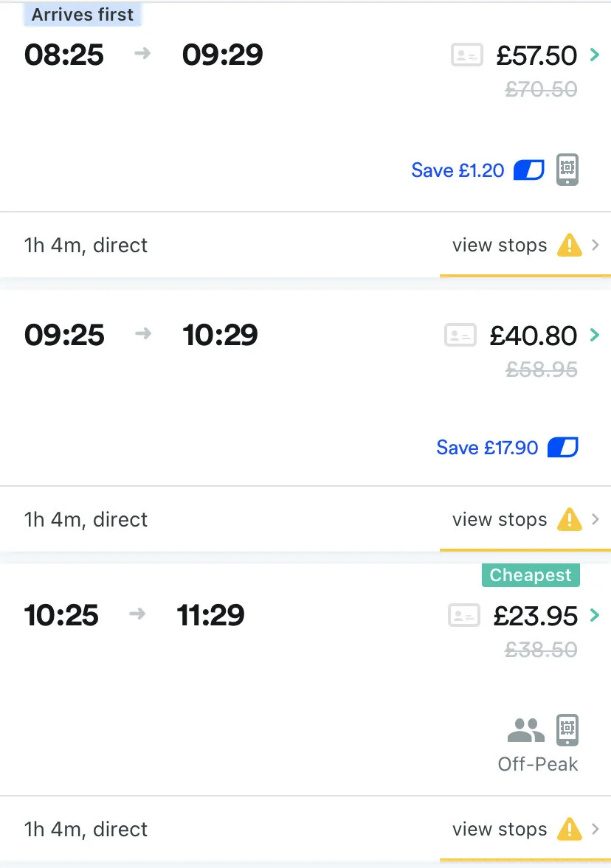Image resolution: width=611 pixels, height=868 pixels.
Task: Expand the £23.95 fare with green chevron
Action: click(x=594, y=615)
